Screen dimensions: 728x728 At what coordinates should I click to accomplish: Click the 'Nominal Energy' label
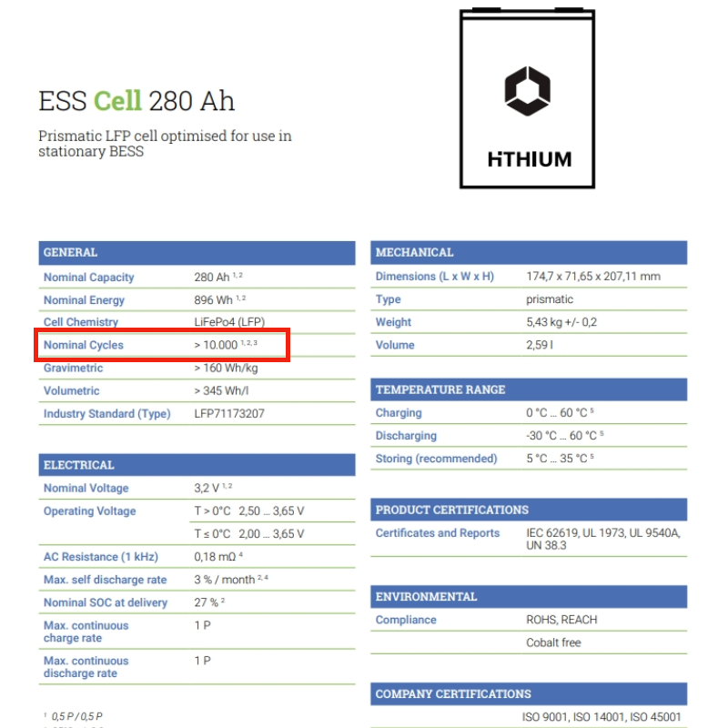coord(84,300)
